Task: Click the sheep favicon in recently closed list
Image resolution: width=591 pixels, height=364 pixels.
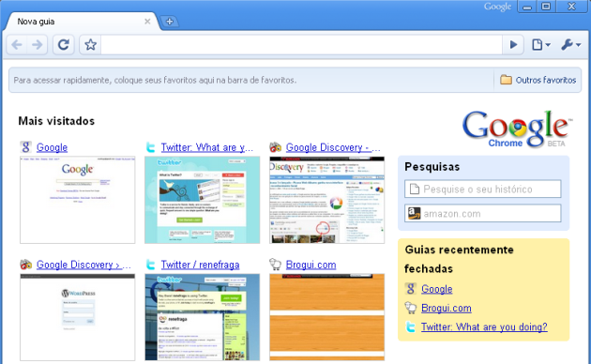Action: [411, 308]
